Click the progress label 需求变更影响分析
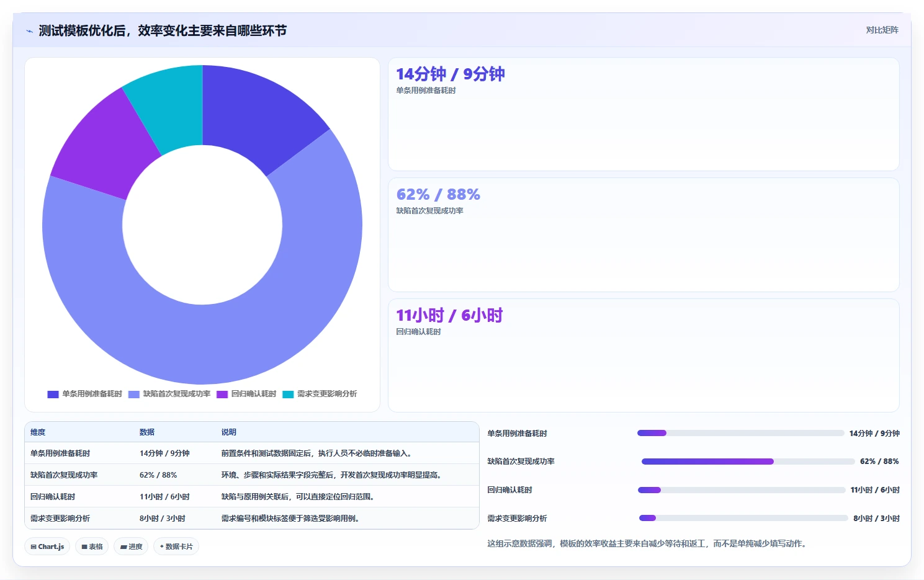Viewport: 924px width, 580px height. (x=517, y=519)
